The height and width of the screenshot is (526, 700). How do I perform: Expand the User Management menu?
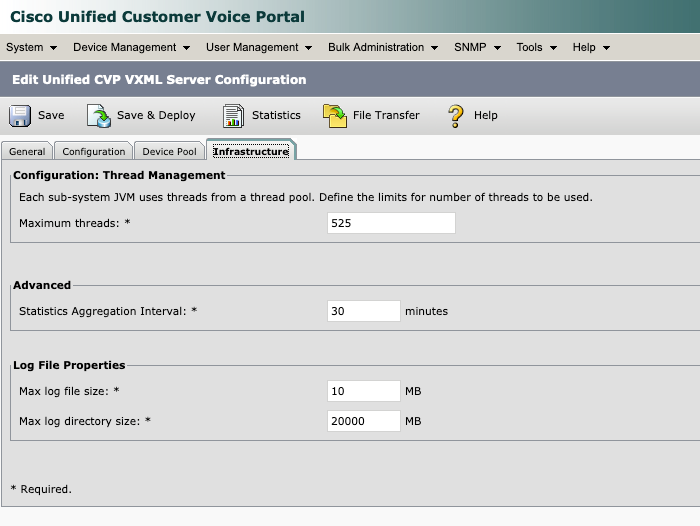tap(259, 47)
